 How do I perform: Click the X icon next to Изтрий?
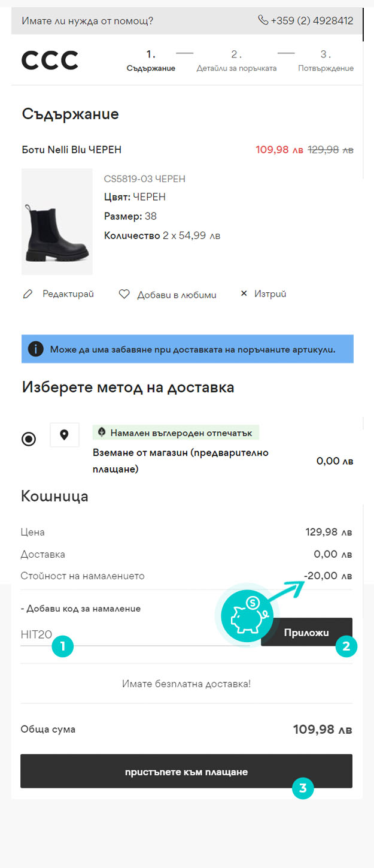244,294
